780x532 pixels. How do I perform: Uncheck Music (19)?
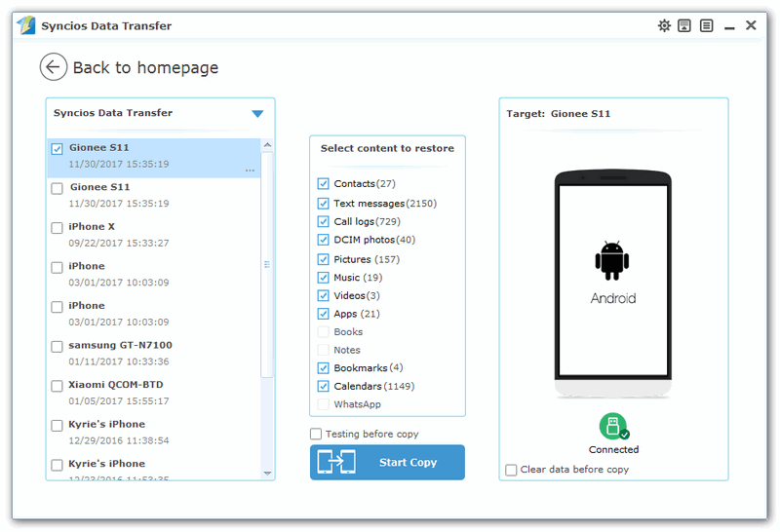click(x=324, y=278)
